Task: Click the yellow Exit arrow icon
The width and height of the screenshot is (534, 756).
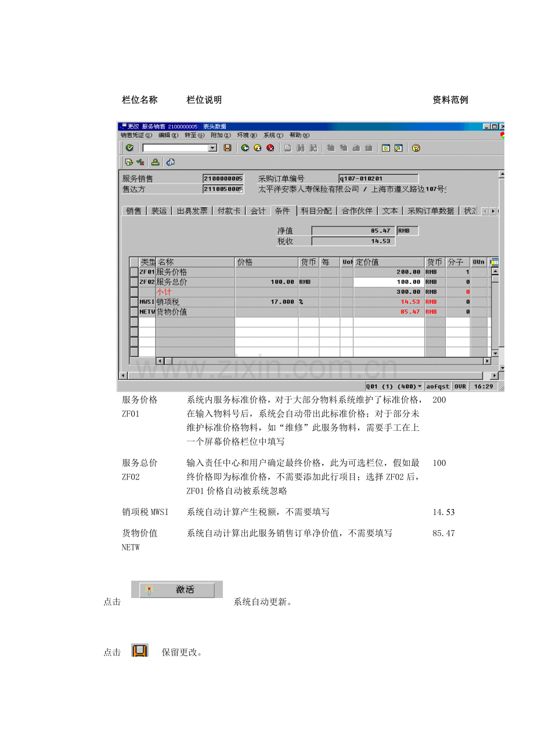Action: point(258,148)
